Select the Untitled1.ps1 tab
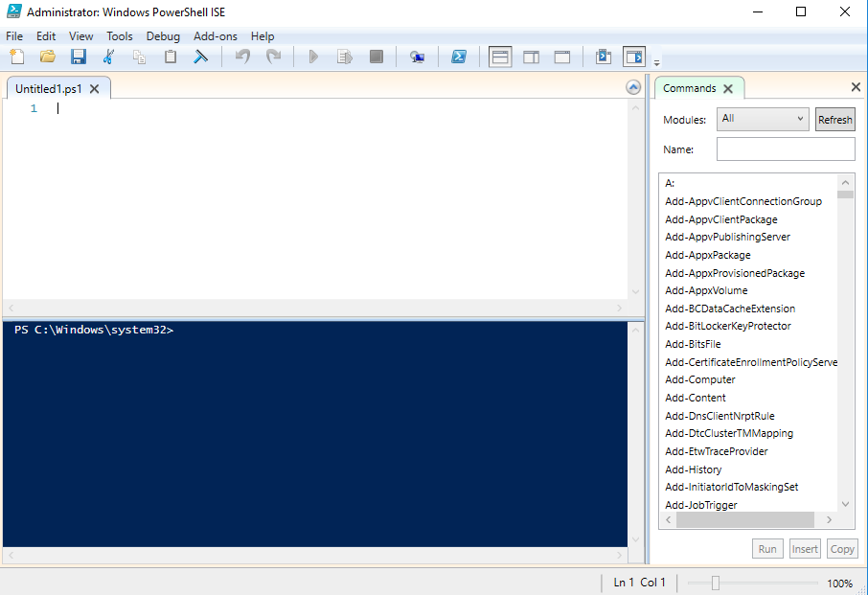Screen dimensions: 868x595 pyautogui.click(x=49, y=88)
